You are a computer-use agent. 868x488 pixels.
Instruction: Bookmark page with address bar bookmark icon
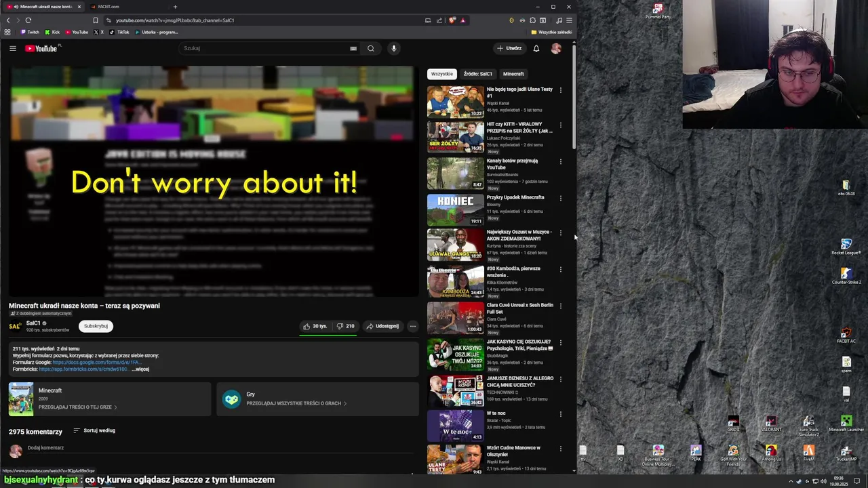(95, 20)
